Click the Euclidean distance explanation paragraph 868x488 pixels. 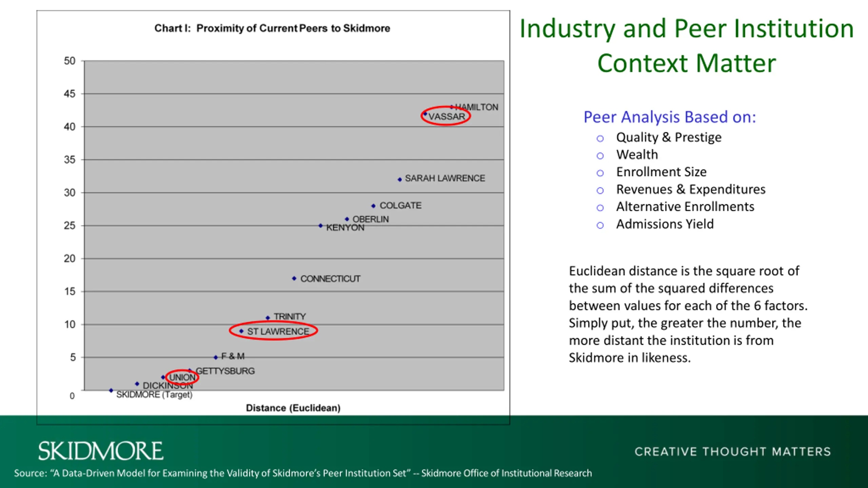[688, 314]
